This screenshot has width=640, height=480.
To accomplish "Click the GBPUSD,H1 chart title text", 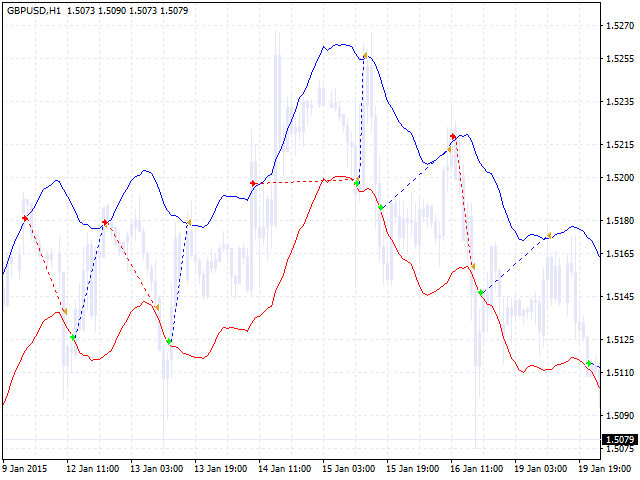I will (x=34, y=11).
